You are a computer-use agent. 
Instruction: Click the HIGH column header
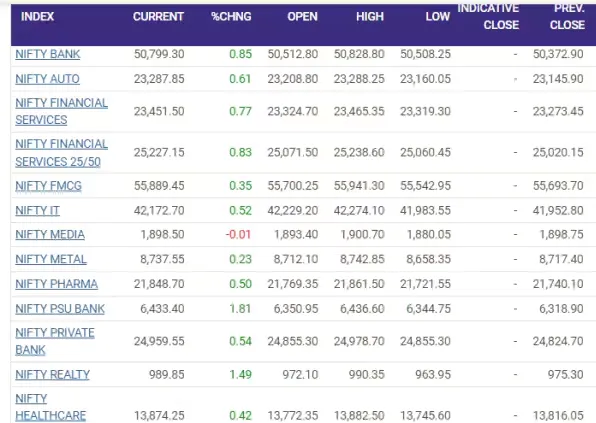(x=370, y=17)
